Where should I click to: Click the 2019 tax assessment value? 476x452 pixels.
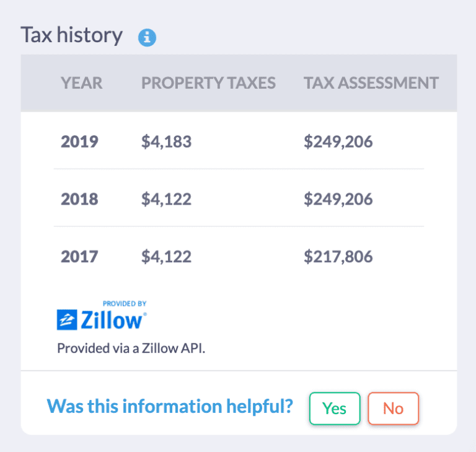point(338,141)
